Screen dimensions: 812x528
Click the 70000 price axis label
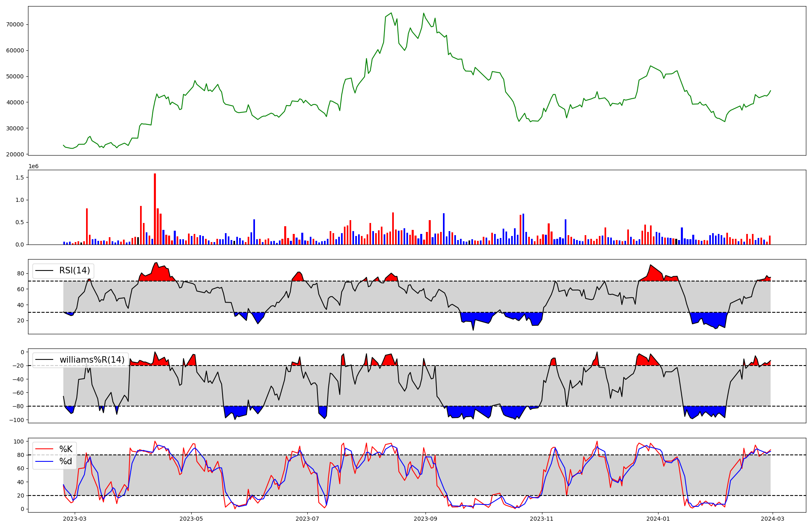point(15,24)
